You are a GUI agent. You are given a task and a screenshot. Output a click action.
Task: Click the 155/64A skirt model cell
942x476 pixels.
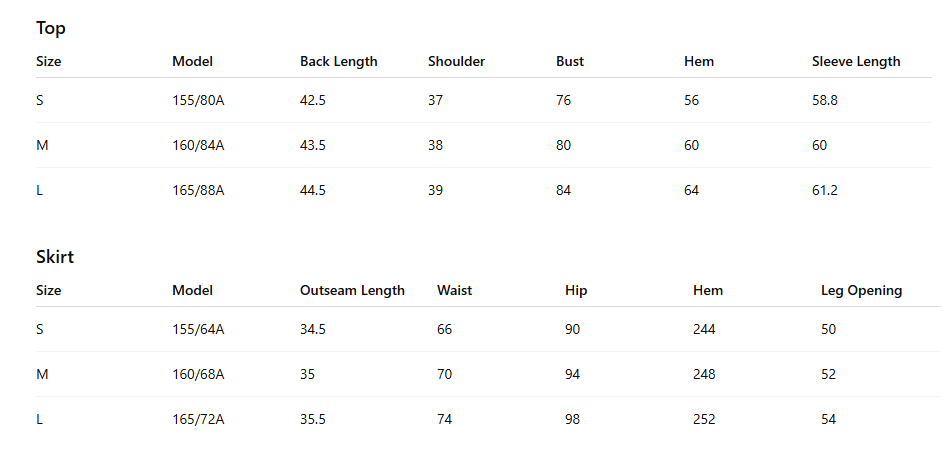click(198, 329)
